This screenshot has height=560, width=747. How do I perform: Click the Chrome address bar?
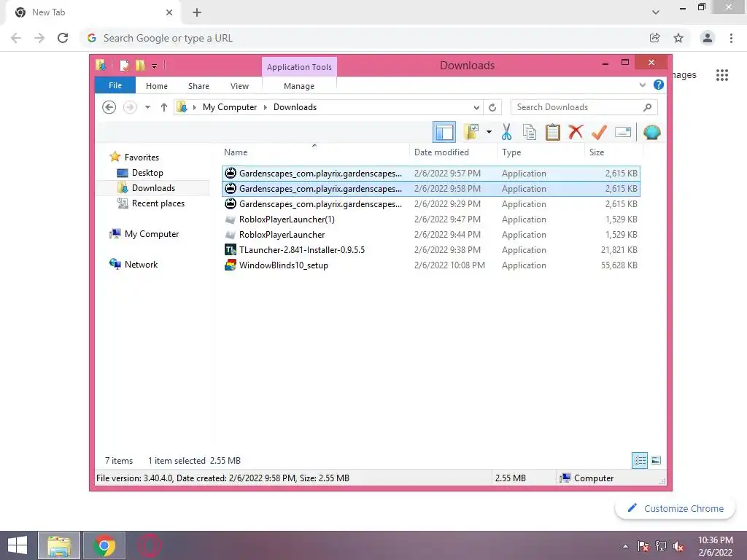(362, 38)
